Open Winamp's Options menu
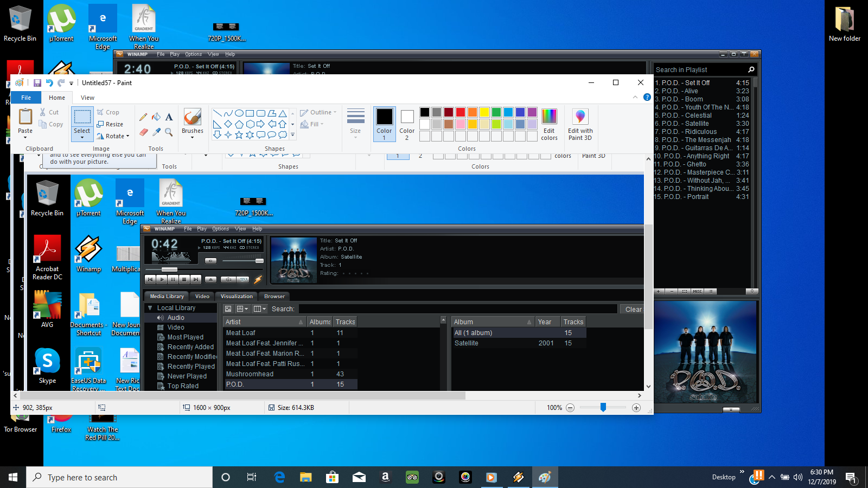The height and width of the screenshot is (488, 868). (193, 54)
